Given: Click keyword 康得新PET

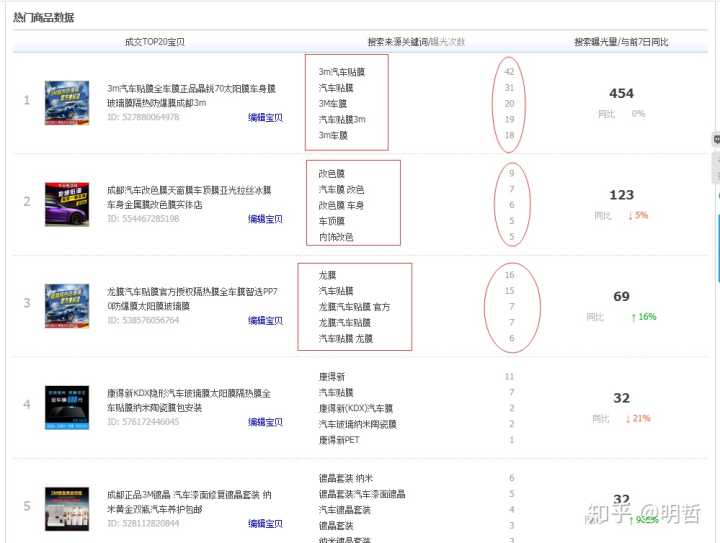Looking at the screenshot, I should 339,440.
